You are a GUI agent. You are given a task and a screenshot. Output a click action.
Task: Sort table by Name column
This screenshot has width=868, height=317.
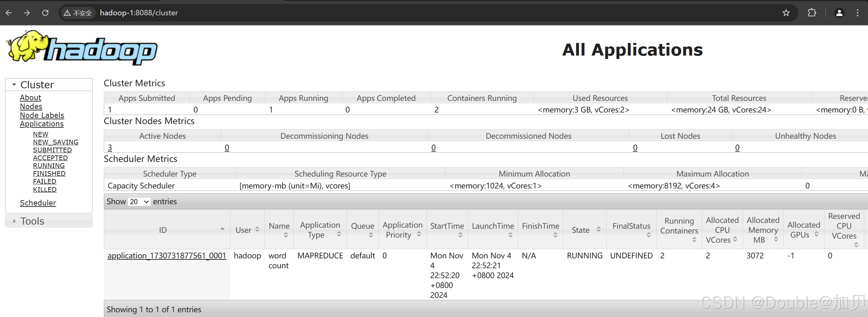286,235
